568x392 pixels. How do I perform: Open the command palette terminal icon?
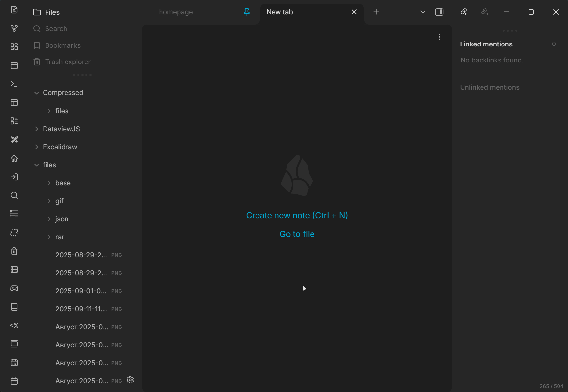point(14,84)
